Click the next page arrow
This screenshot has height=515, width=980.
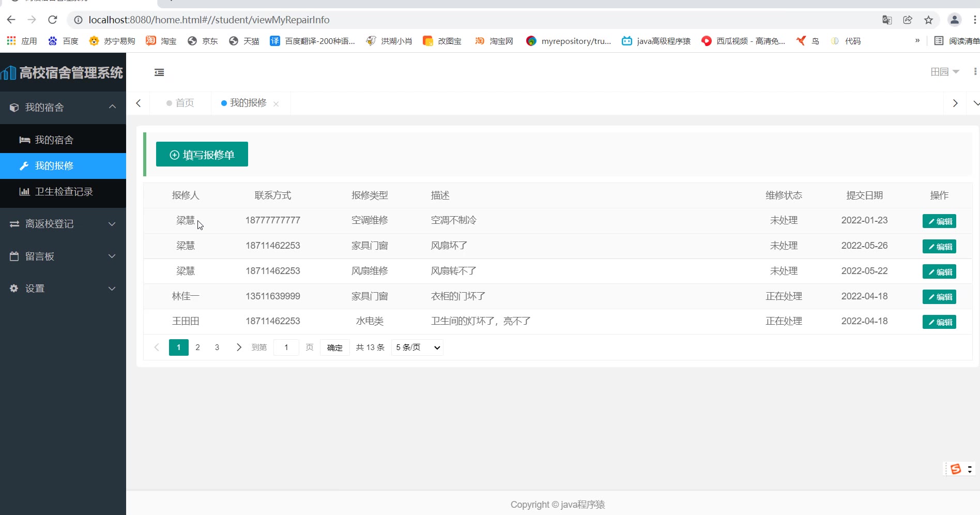pyautogui.click(x=239, y=347)
